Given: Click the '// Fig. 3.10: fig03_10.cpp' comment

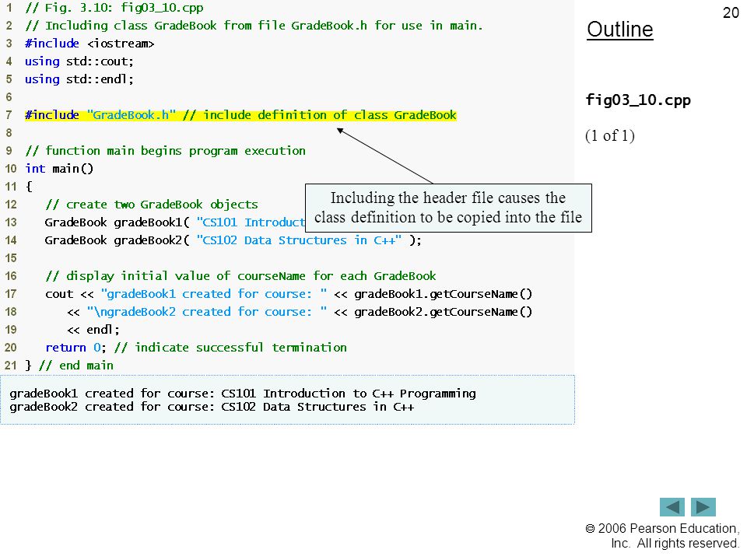Looking at the screenshot, I should 114,8.
